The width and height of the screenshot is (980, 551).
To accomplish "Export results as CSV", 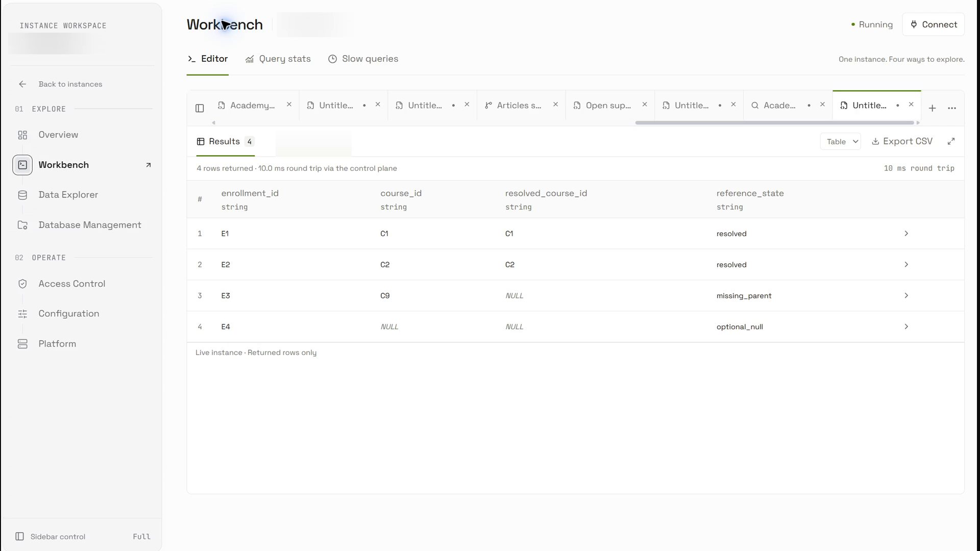I will click(x=902, y=141).
